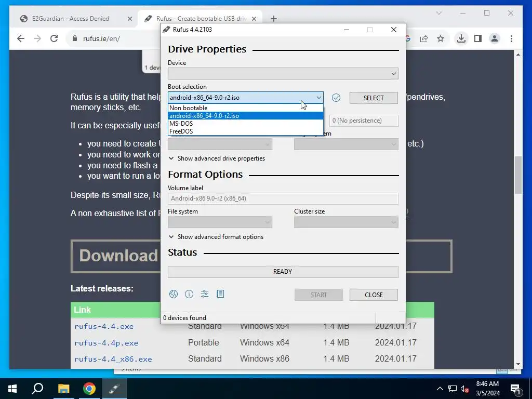Open the File system dropdown
This screenshot has height=399, width=532.
220,222
